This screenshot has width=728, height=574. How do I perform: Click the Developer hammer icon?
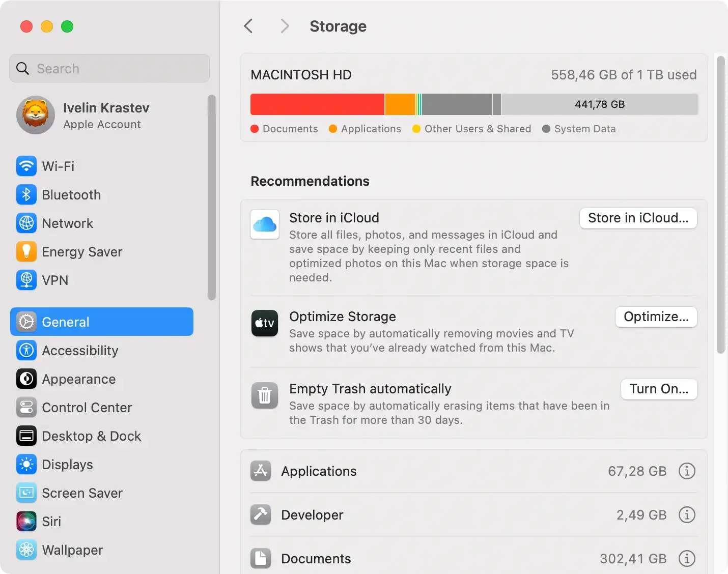pyautogui.click(x=261, y=514)
